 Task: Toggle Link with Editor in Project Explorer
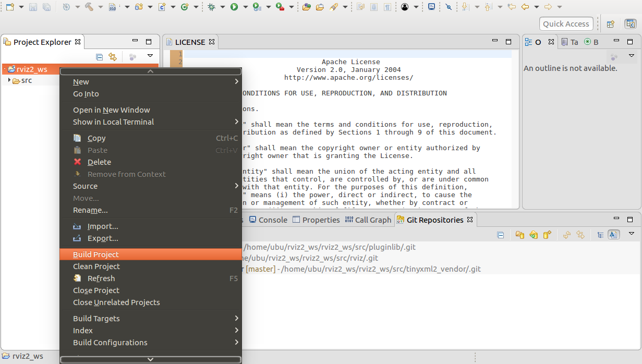coord(113,57)
